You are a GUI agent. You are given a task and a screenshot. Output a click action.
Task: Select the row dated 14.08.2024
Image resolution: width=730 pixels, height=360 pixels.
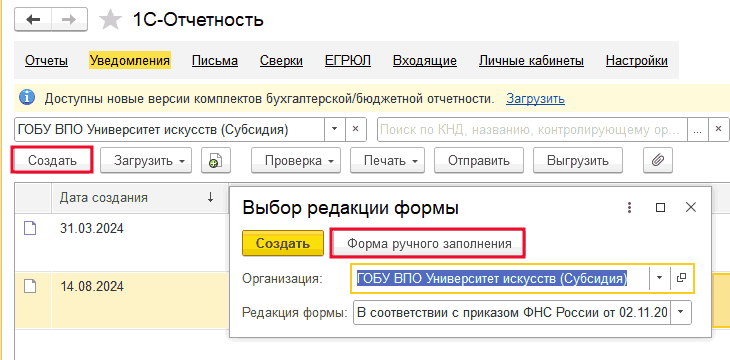(x=122, y=300)
